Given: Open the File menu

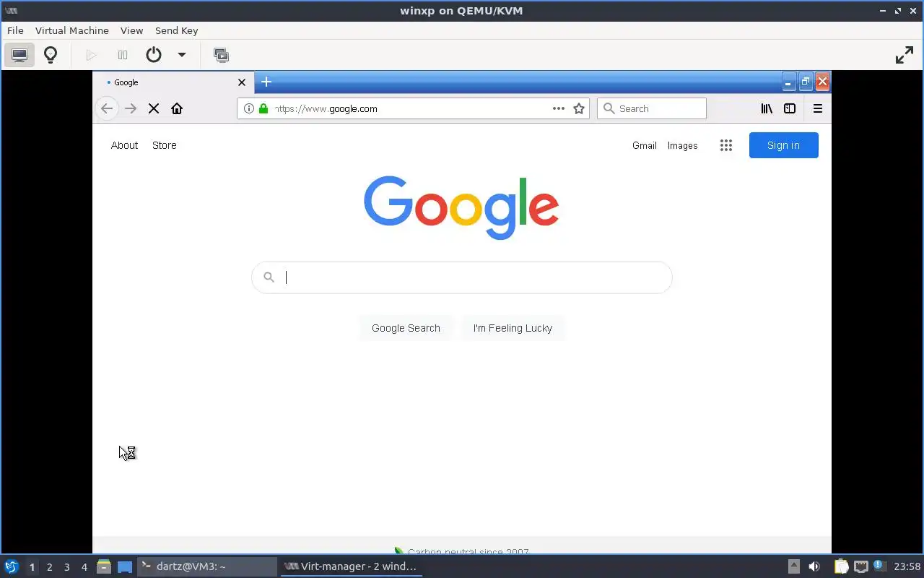Looking at the screenshot, I should pyautogui.click(x=15, y=30).
